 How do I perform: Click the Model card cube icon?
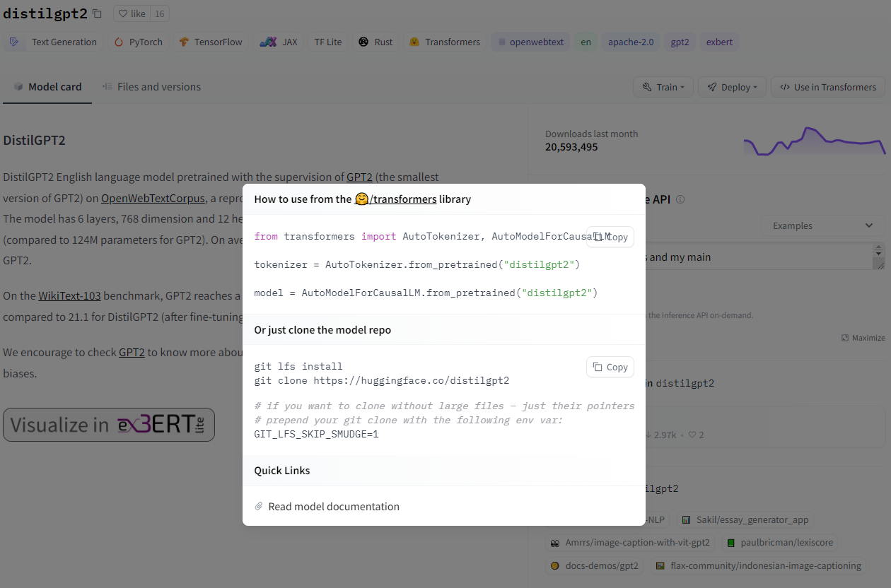tap(18, 87)
